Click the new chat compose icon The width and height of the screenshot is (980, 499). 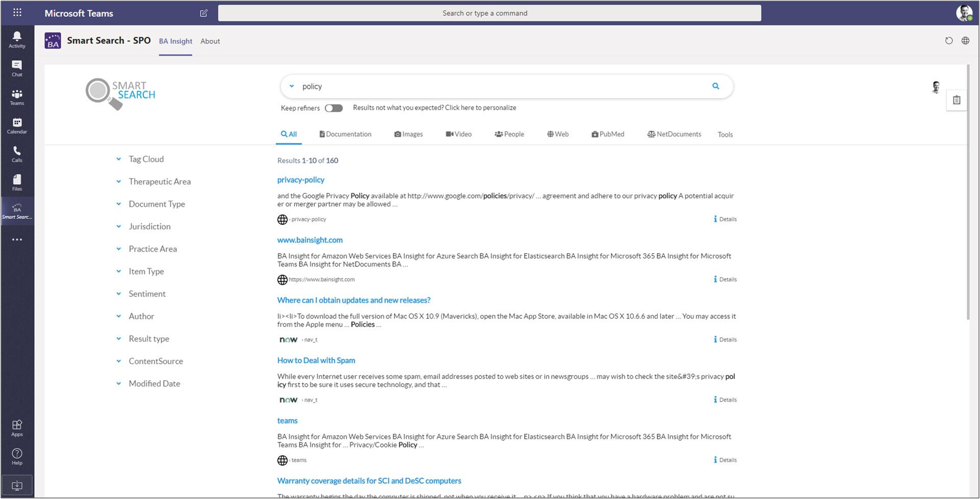[204, 13]
